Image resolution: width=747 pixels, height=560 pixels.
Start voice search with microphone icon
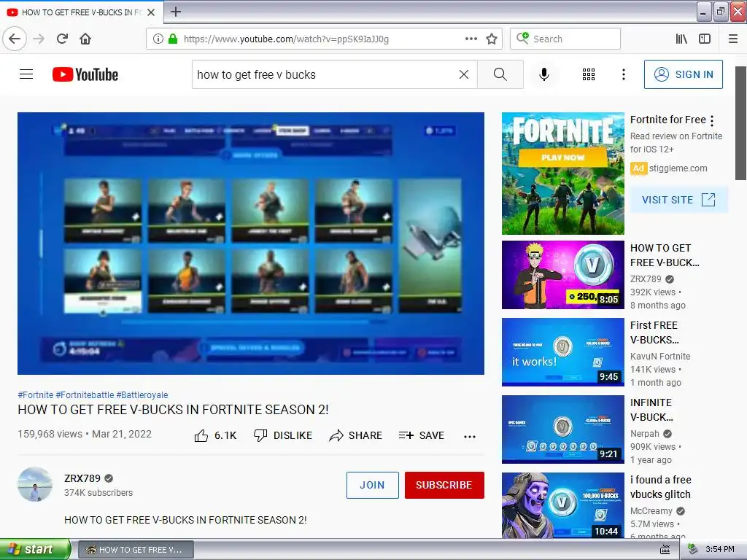[x=544, y=74]
